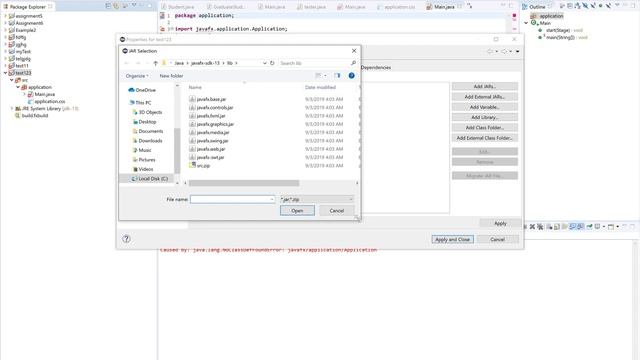
Task: Click Add Variable... button
Action: tap(485, 107)
